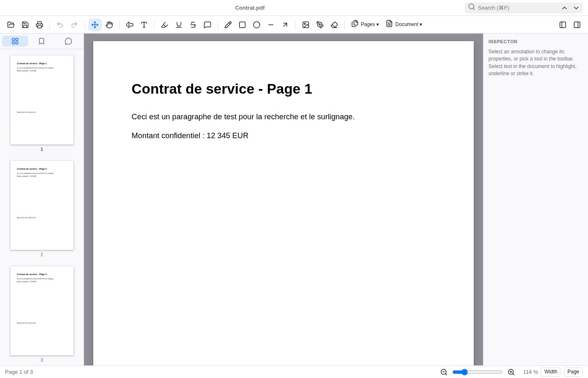Toggle the right inspector panel

[577, 25]
